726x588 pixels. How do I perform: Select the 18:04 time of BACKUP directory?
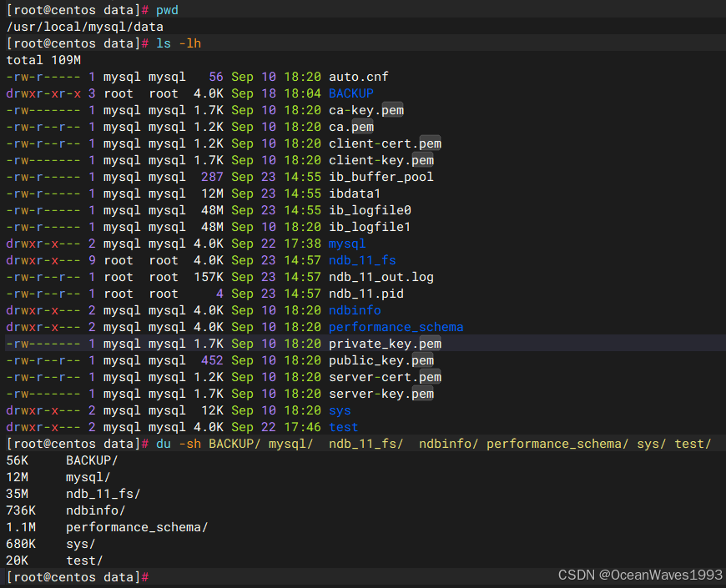coord(302,93)
